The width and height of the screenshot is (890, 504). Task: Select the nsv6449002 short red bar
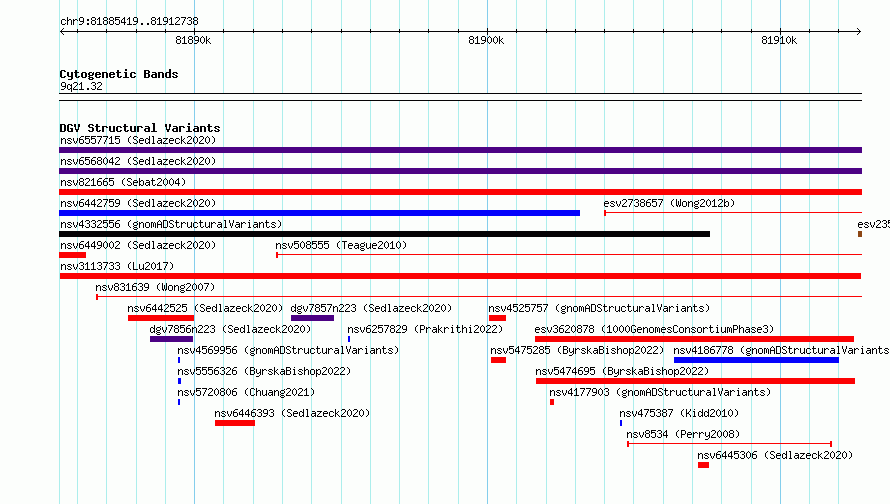pos(73,255)
